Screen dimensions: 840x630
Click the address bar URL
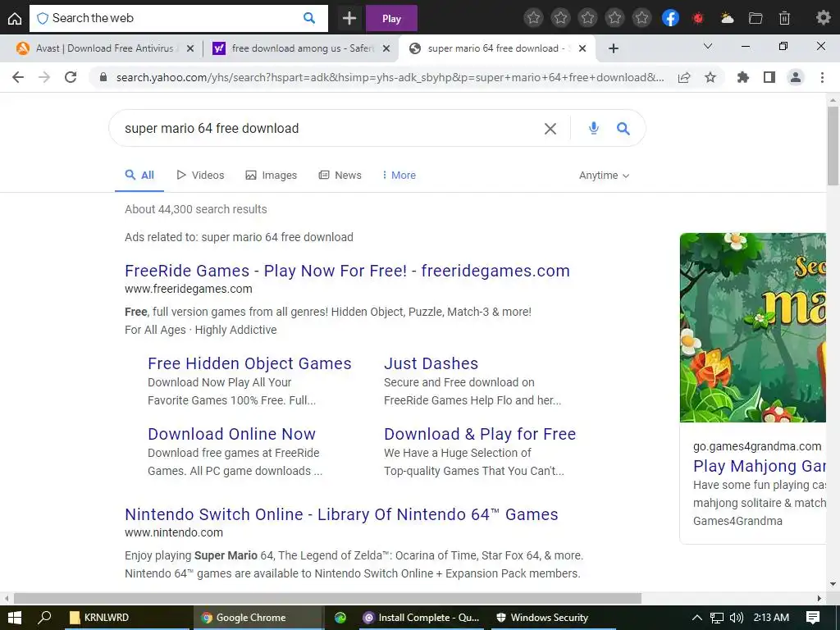[x=390, y=77]
